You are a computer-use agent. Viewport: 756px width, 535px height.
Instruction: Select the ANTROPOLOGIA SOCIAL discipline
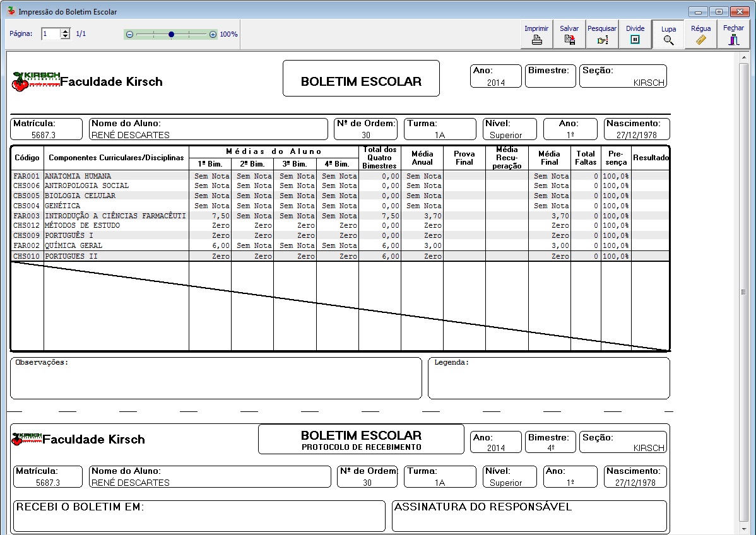click(x=87, y=185)
